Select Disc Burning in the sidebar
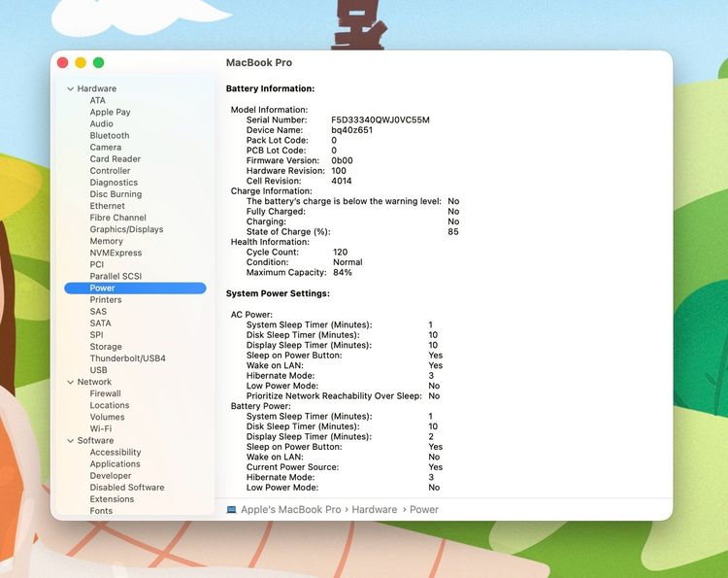Viewport: 728px width, 578px height. [116, 194]
